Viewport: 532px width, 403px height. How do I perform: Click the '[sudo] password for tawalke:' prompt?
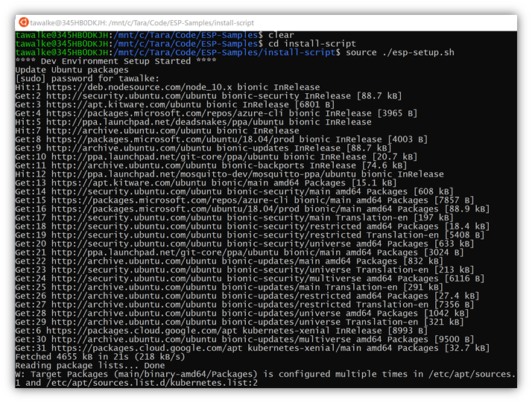point(87,79)
